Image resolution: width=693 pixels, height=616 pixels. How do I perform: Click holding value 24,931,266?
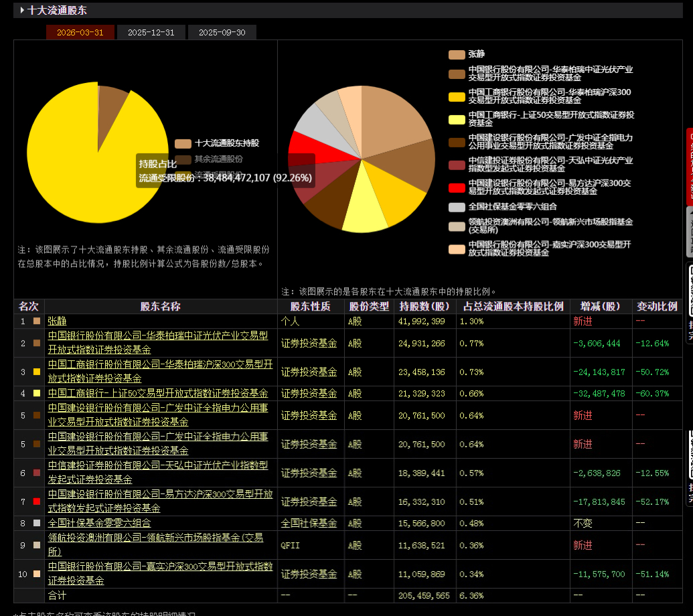[x=421, y=343]
